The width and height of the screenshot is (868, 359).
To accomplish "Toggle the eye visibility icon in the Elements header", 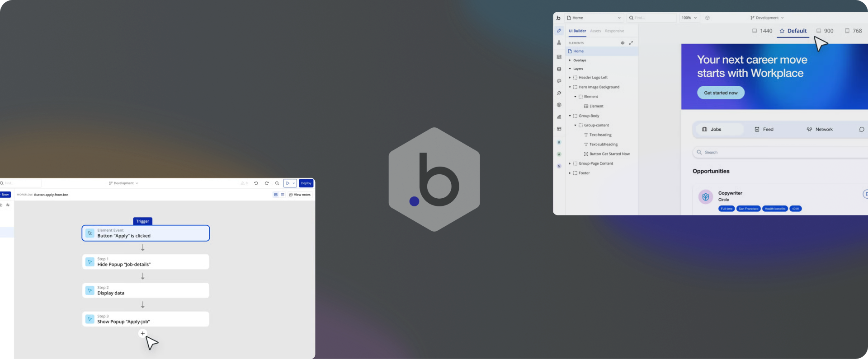I will pos(623,43).
